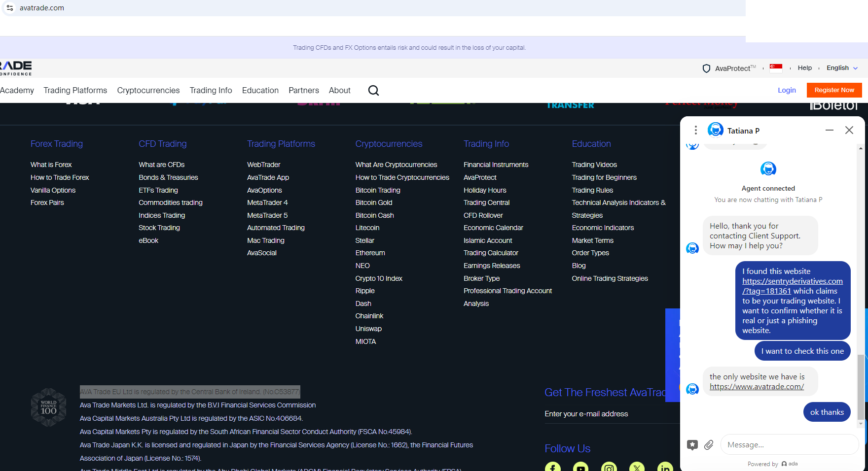Screen dimensions: 868x471
Task: Click the site info icon in address bar
Action: coord(10,8)
